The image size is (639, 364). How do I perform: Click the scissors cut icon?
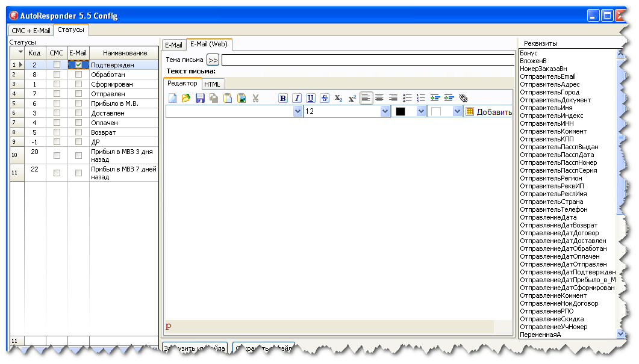(255, 98)
